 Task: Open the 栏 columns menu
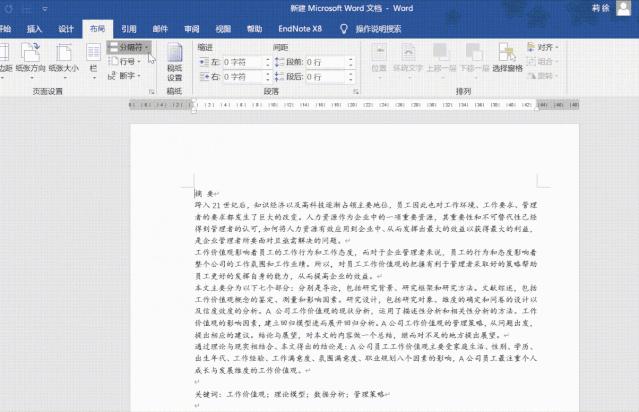pos(93,59)
